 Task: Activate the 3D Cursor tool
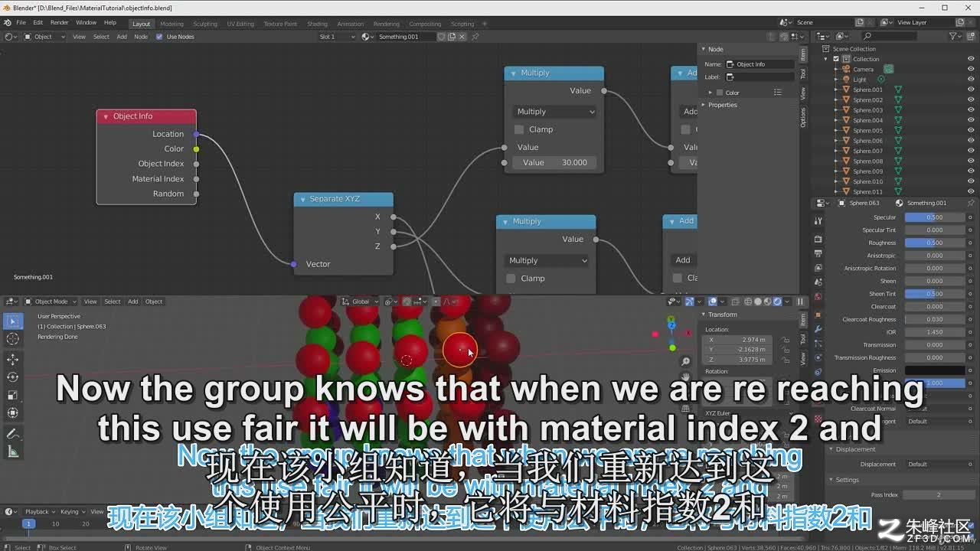[13, 339]
